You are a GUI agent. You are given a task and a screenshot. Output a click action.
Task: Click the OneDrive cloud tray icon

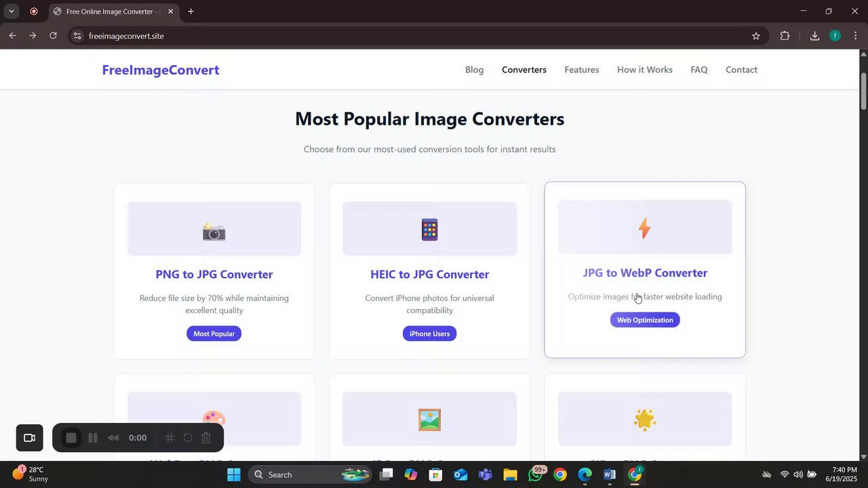click(x=766, y=474)
